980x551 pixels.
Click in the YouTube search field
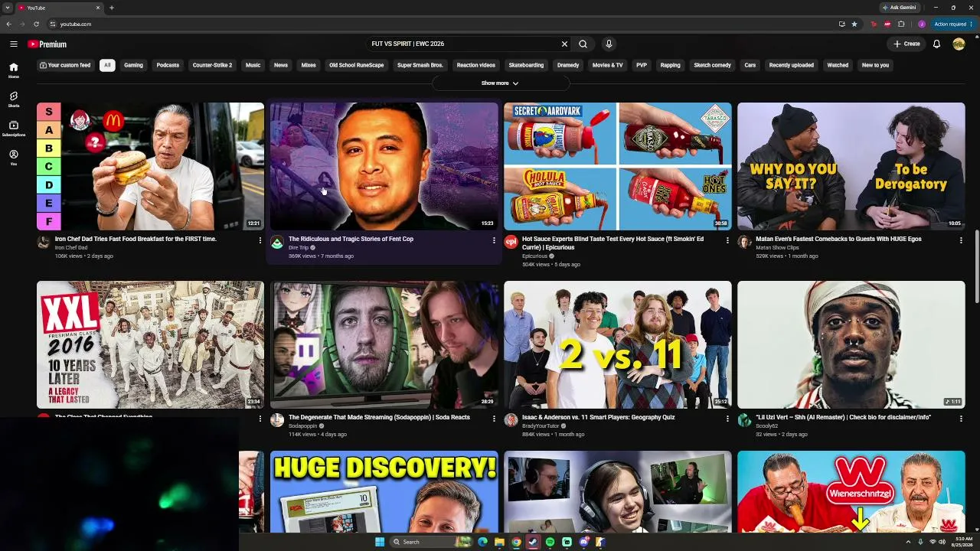coord(463,44)
